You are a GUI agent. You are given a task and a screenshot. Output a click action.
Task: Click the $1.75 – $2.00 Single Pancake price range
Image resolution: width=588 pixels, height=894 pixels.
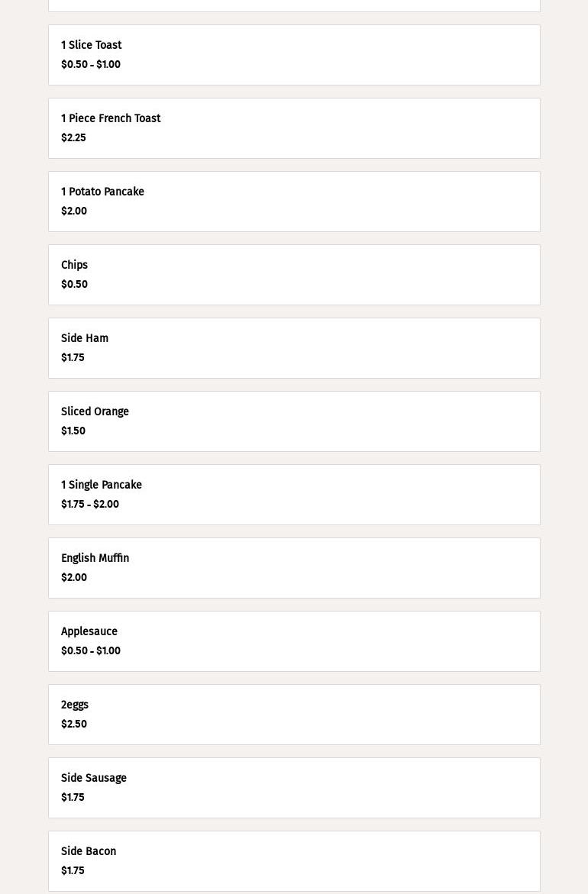click(90, 505)
